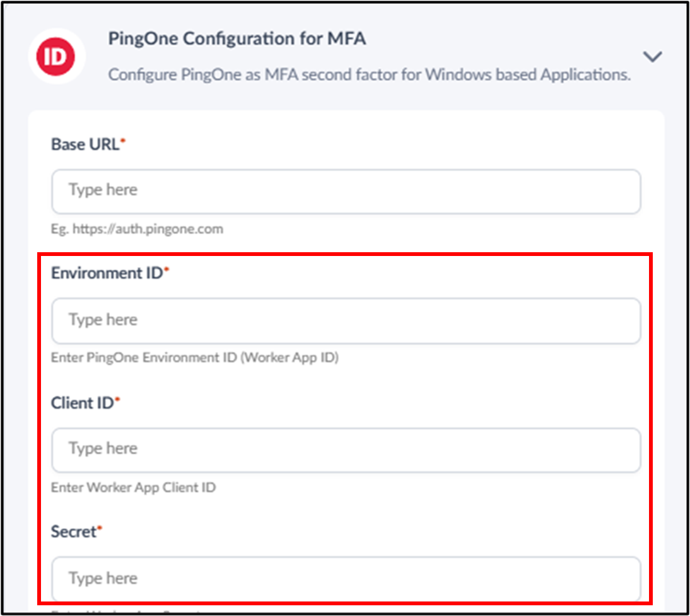Click the 'Configure PingOne as MFA second factor' description
Viewport: 690px width, 616px height.
click(x=369, y=75)
